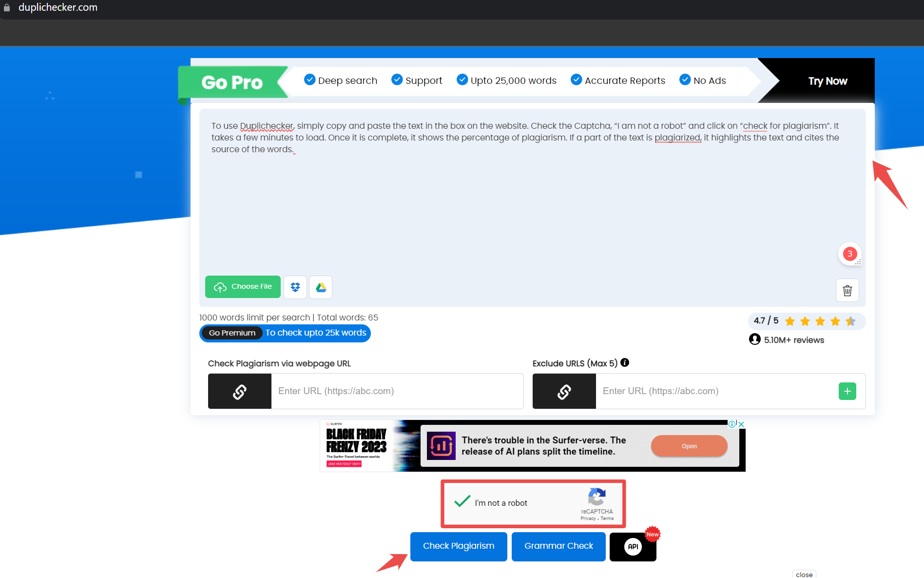Click the Accurate Reports label

point(625,80)
